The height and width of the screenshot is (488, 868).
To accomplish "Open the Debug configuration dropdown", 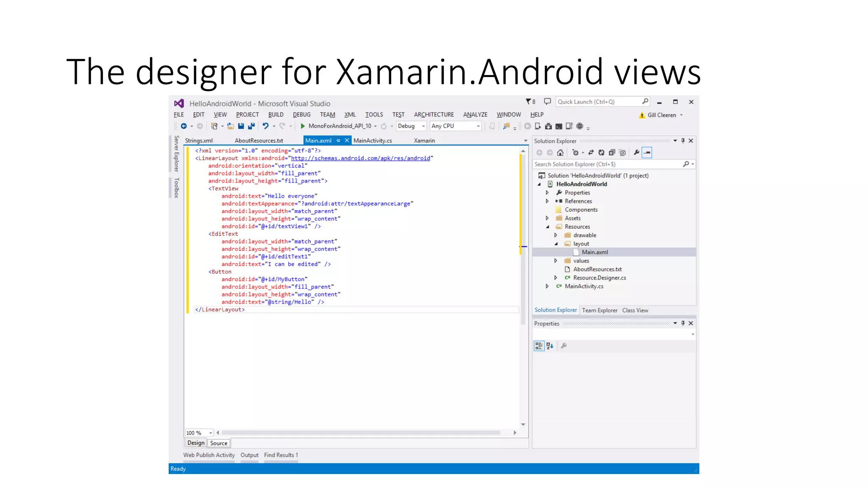I will click(x=411, y=126).
